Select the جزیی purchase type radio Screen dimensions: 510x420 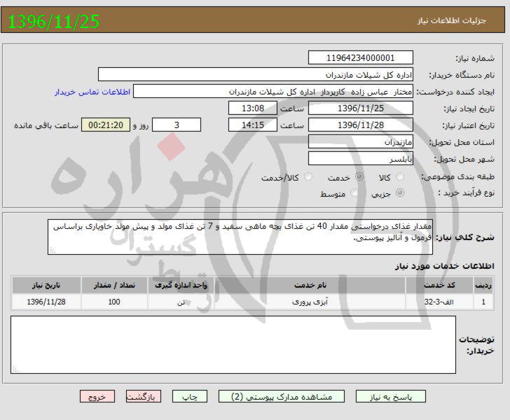(x=399, y=192)
